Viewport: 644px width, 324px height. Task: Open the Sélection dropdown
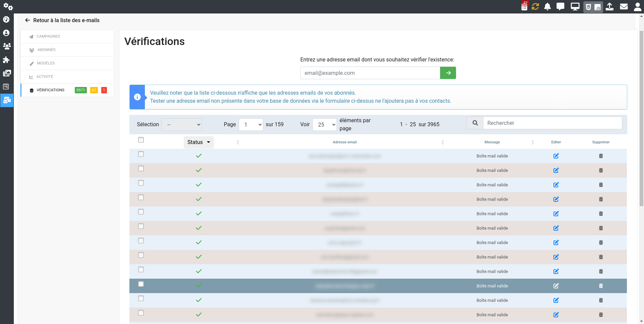[x=182, y=125]
